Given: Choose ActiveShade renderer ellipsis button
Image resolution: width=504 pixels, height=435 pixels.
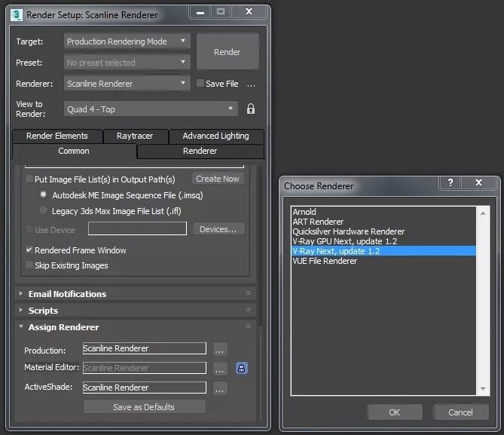Looking at the screenshot, I should [220, 388].
